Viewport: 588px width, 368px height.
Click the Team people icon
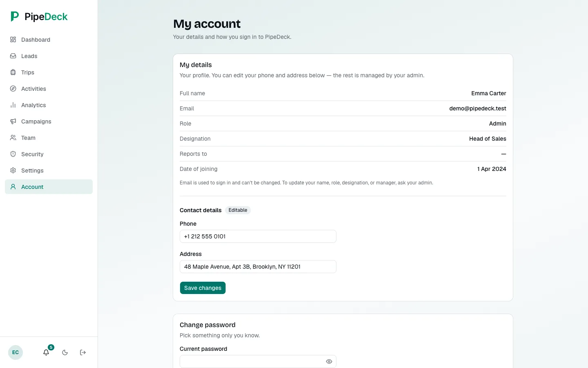(x=13, y=138)
